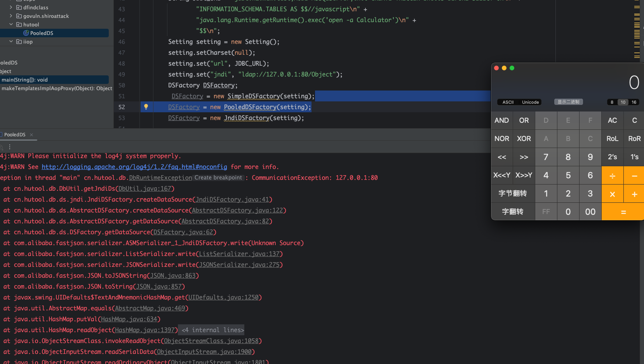The image size is (644, 364).
Task: Click the SimpleDSFactory constructor on line 51
Action: pos(254,96)
